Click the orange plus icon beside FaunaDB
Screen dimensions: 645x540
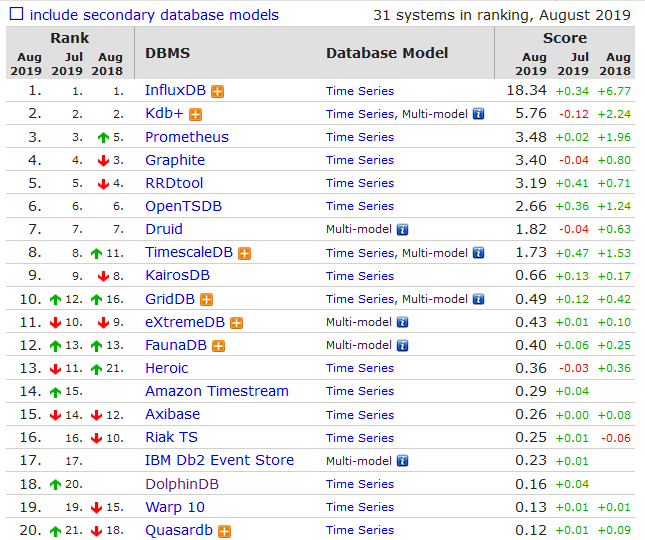tap(218, 346)
